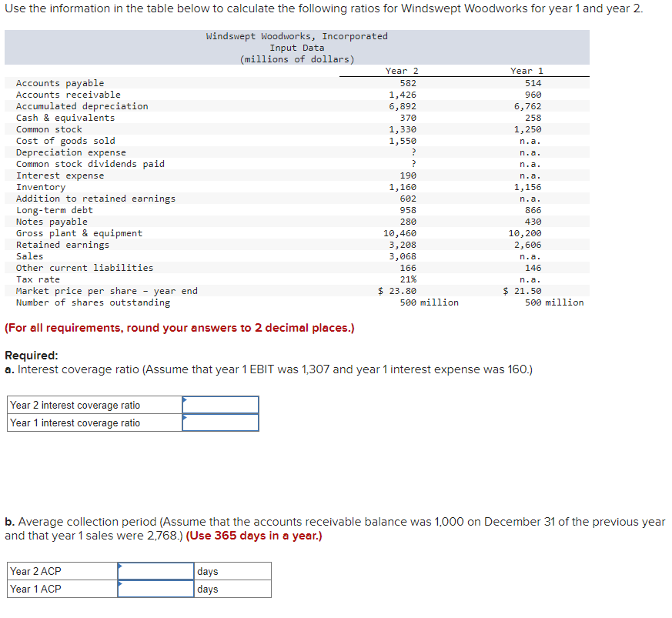
Task: Click the Year 1 ACP answer box
Action: click(x=155, y=589)
